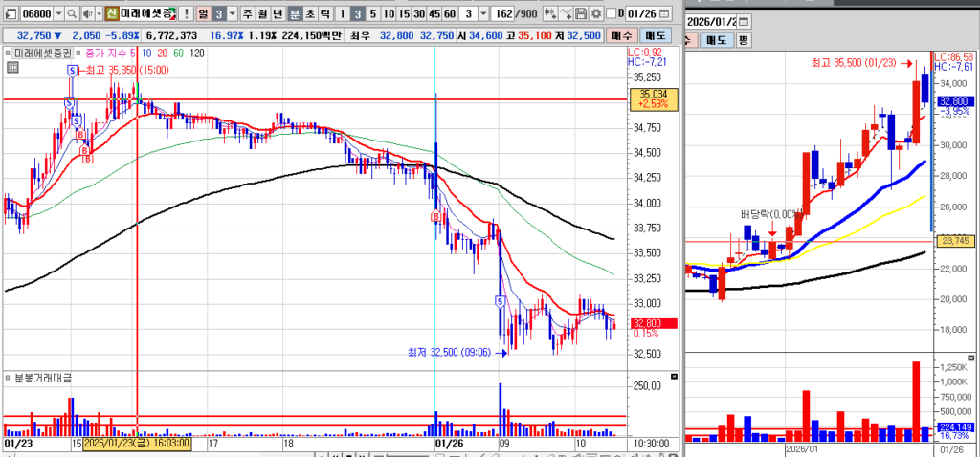
Task: Click grid icon under 미래에셋증권 label
Action: 11,68
